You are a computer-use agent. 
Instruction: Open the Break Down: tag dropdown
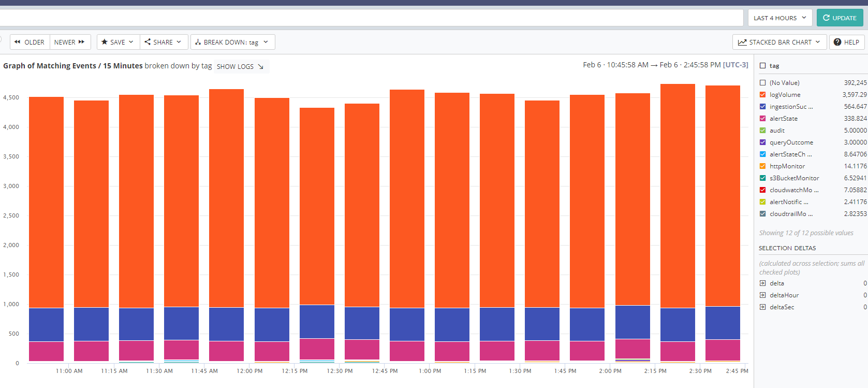click(232, 42)
